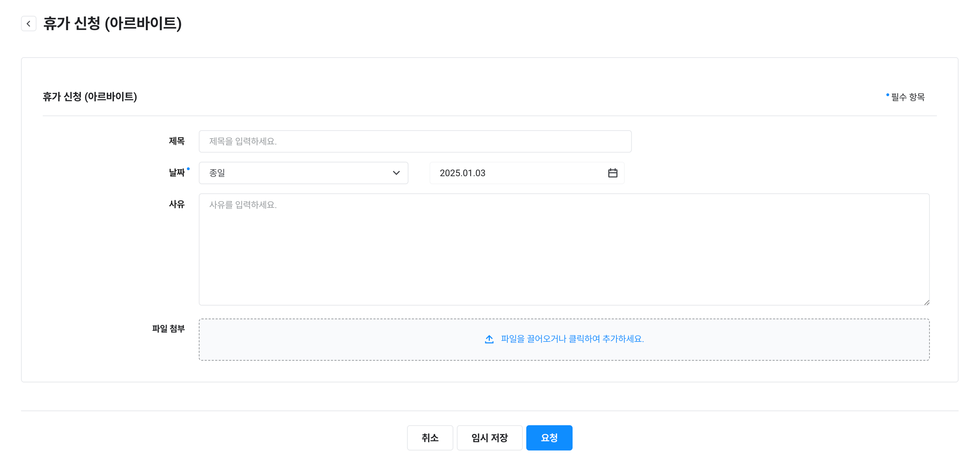Expand the 종일 dropdown chevron

[396, 173]
